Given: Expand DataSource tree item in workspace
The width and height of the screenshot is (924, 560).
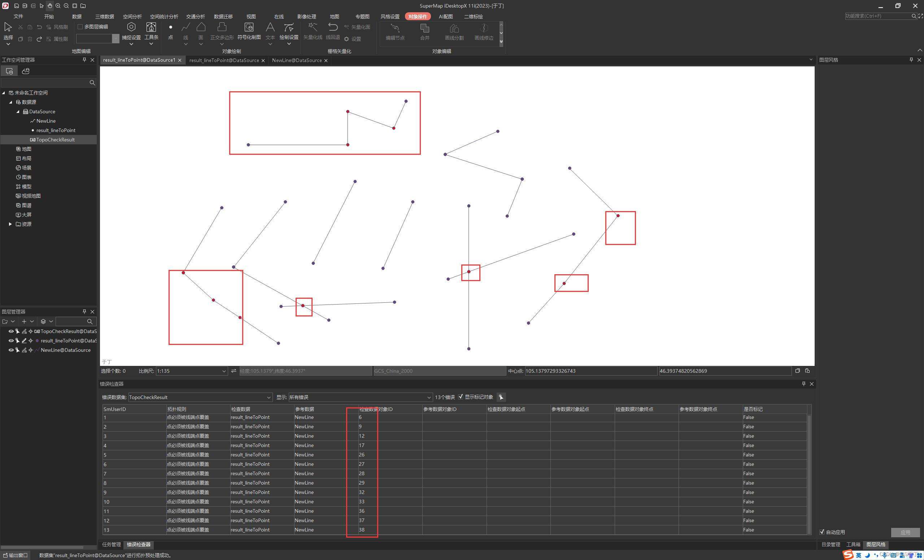Looking at the screenshot, I should (18, 111).
